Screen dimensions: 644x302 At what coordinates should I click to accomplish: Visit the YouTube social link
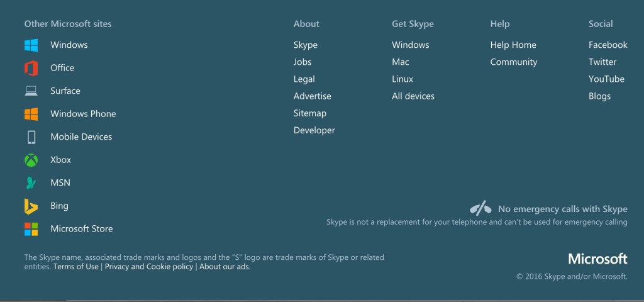coord(607,79)
